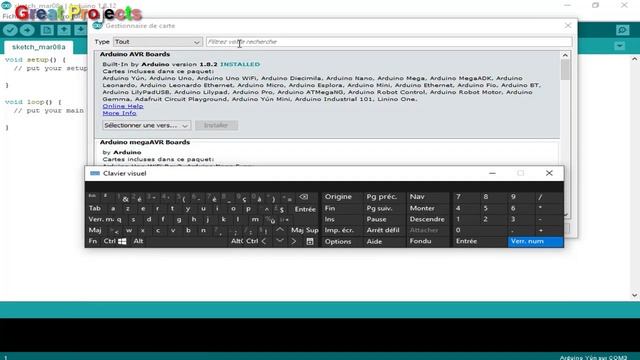Click the Tab key on visual keyboard
This screenshot has height=360, width=640.
tap(95, 208)
